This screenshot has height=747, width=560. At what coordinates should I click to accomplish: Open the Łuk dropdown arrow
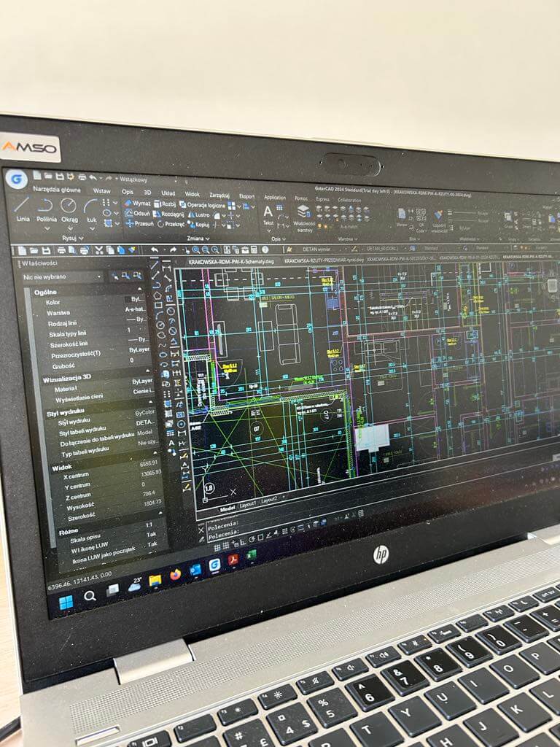click(x=91, y=229)
